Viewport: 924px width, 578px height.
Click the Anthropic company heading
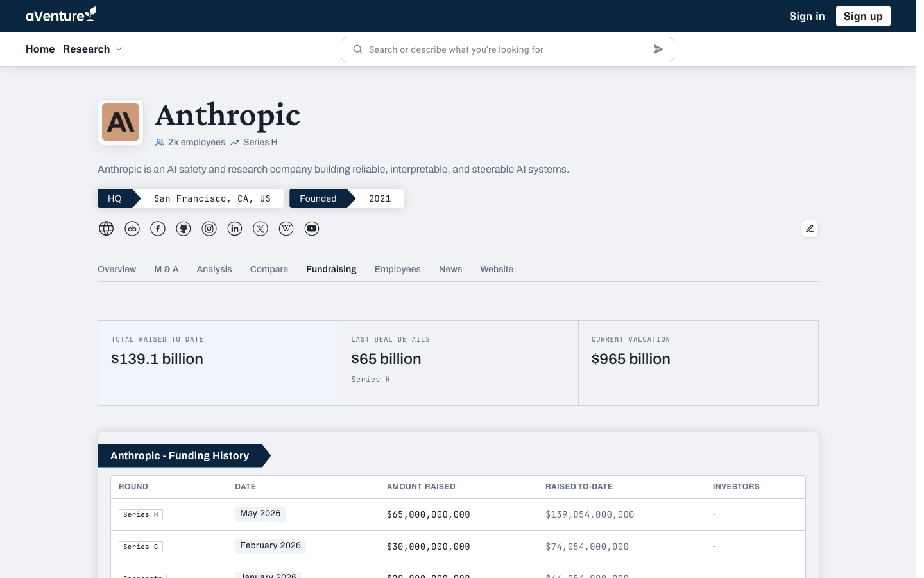pos(228,116)
